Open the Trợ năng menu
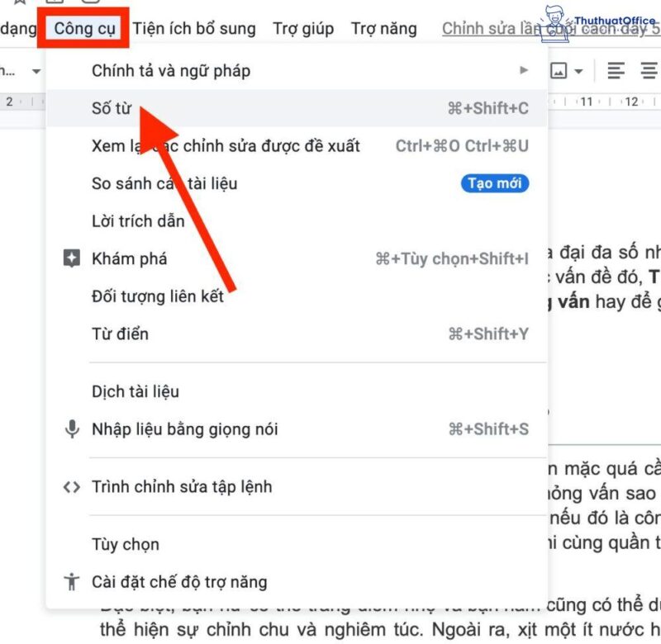Viewport: 661px width, 644px height. [383, 28]
